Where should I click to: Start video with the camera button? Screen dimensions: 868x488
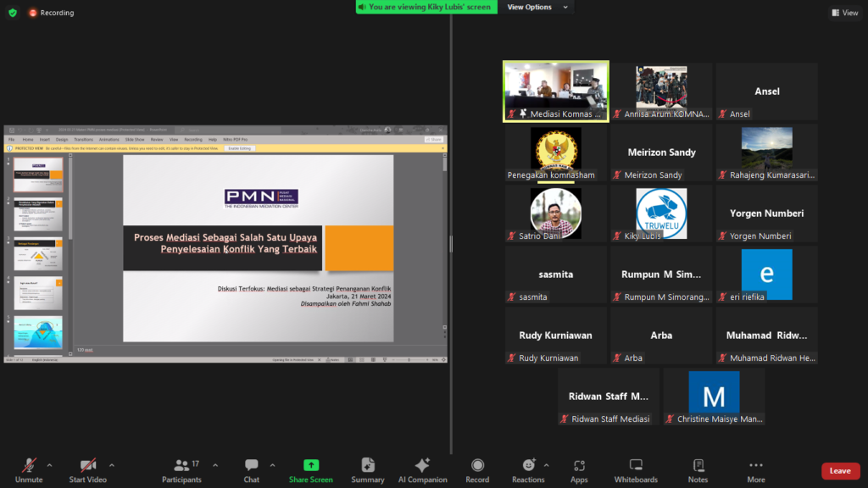tap(87, 471)
